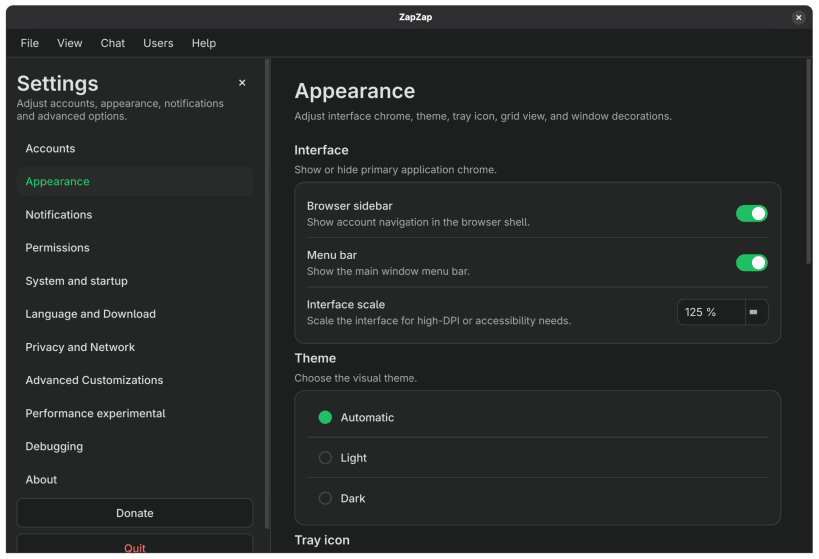This screenshot has width=819, height=559.
Task: Open the File menu
Action: pyautogui.click(x=30, y=43)
